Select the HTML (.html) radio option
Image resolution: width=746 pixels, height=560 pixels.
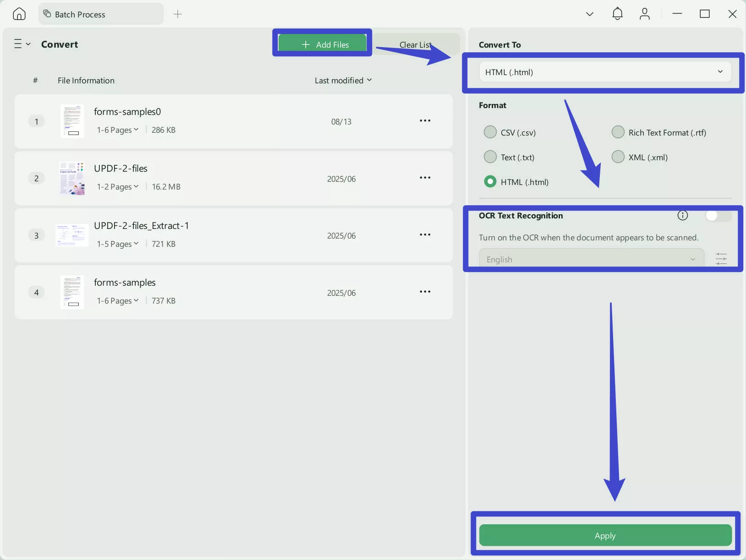[x=490, y=182]
